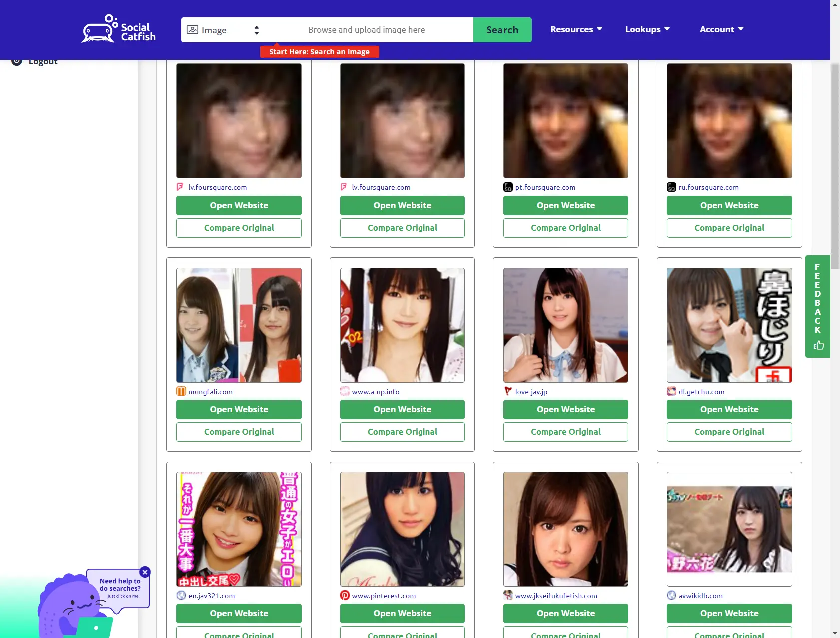Click the Pinterest favicon next to www.pinterest.com
This screenshot has width=840, height=638.
coord(345,596)
